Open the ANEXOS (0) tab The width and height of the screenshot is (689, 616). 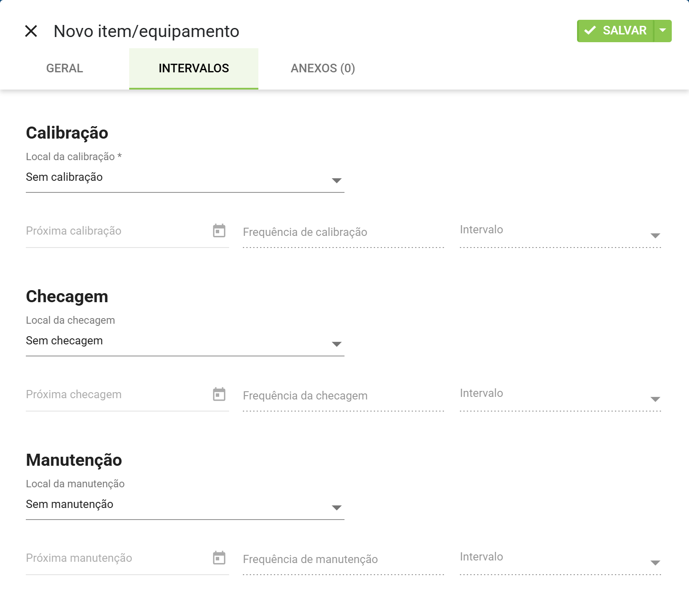click(323, 68)
